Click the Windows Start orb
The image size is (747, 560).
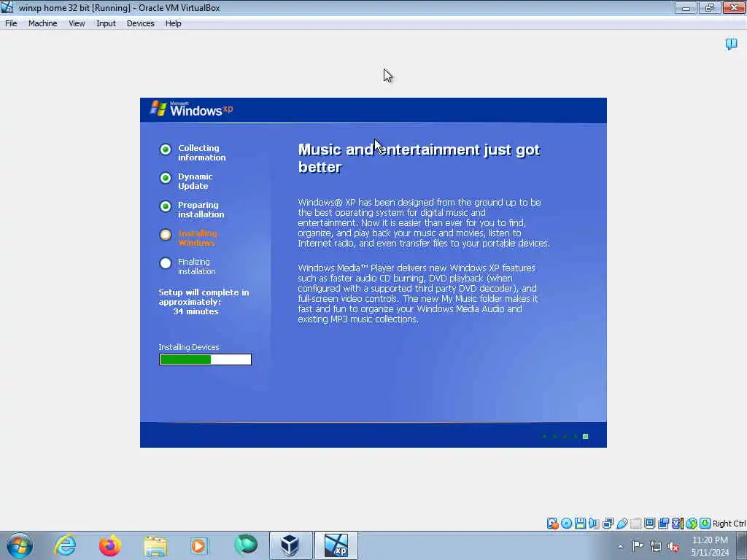click(x=20, y=545)
